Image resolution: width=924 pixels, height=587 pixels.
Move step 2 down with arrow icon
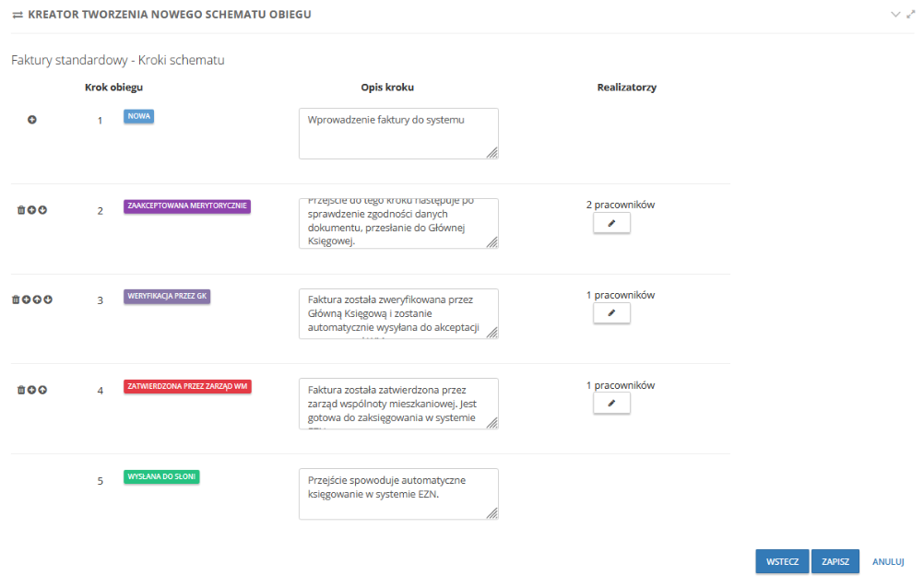coord(42,209)
